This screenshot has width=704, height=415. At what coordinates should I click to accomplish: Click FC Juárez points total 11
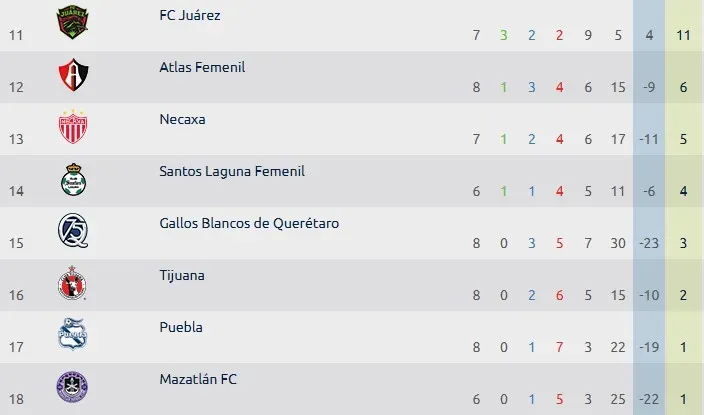[683, 35]
